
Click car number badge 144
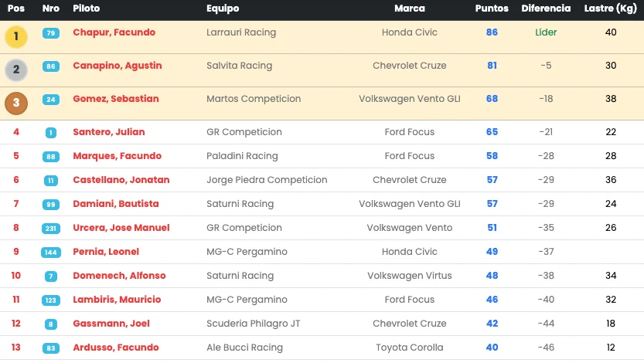coord(51,253)
